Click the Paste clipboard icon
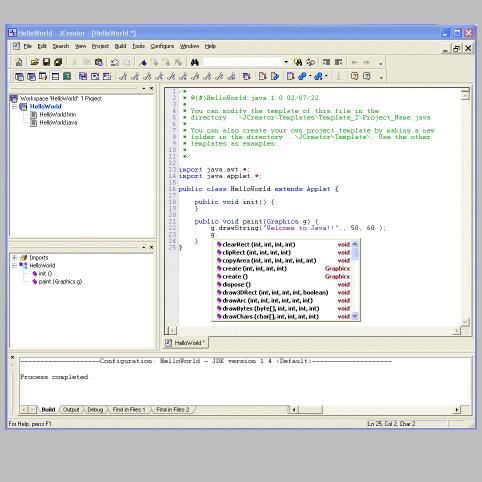The width and height of the screenshot is (482, 482). pyautogui.click(x=99, y=62)
